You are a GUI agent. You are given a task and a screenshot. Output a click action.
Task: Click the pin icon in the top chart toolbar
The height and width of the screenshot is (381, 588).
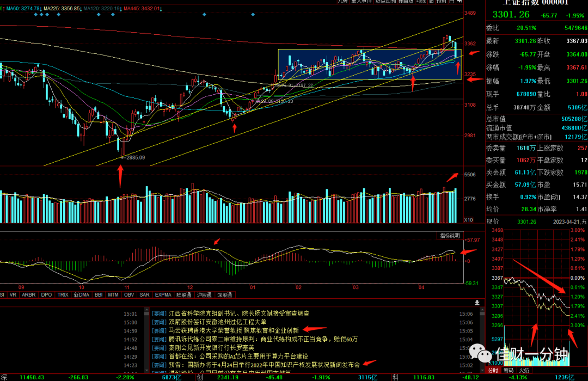[460, 2]
